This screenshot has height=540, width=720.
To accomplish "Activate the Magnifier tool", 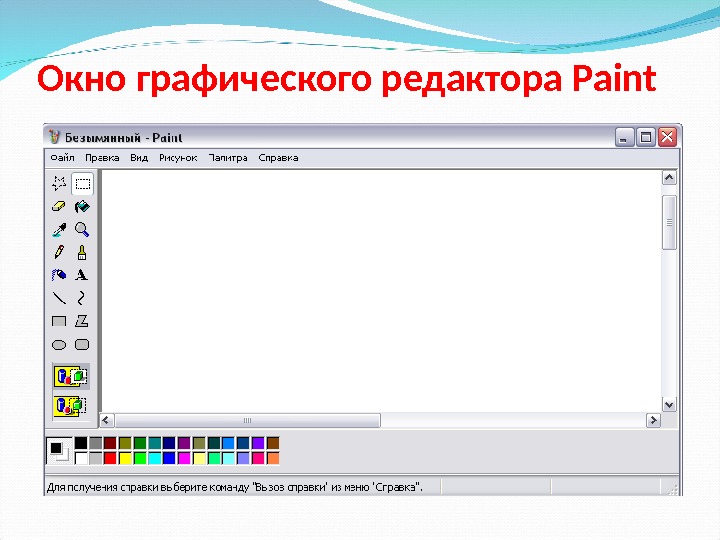I will (x=82, y=229).
